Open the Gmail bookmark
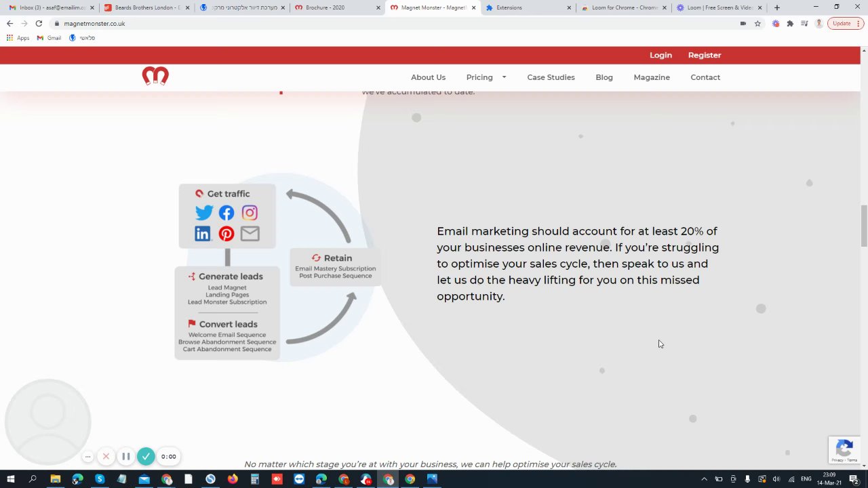This screenshot has width=868, height=488. click(x=49, y=38)
